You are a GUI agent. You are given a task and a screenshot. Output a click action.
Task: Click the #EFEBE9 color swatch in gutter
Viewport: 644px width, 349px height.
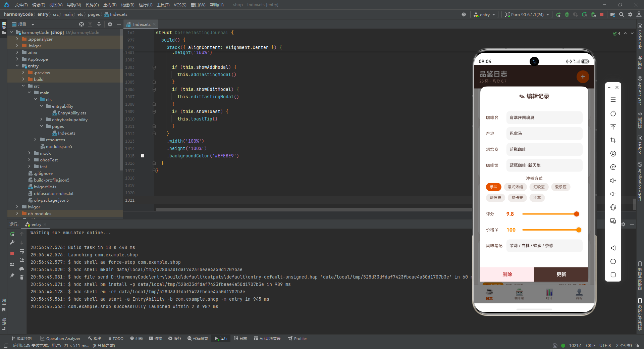pyautogui.click(x=143, y=156)
